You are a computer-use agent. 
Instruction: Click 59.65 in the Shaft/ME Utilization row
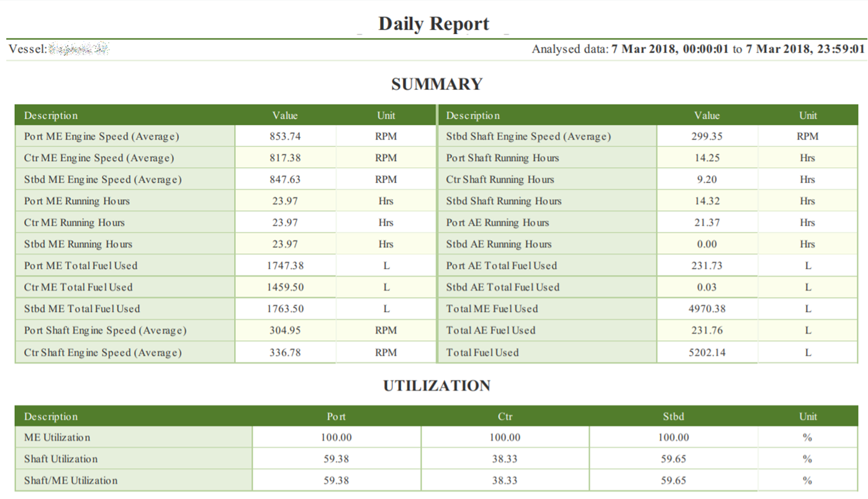674,481
